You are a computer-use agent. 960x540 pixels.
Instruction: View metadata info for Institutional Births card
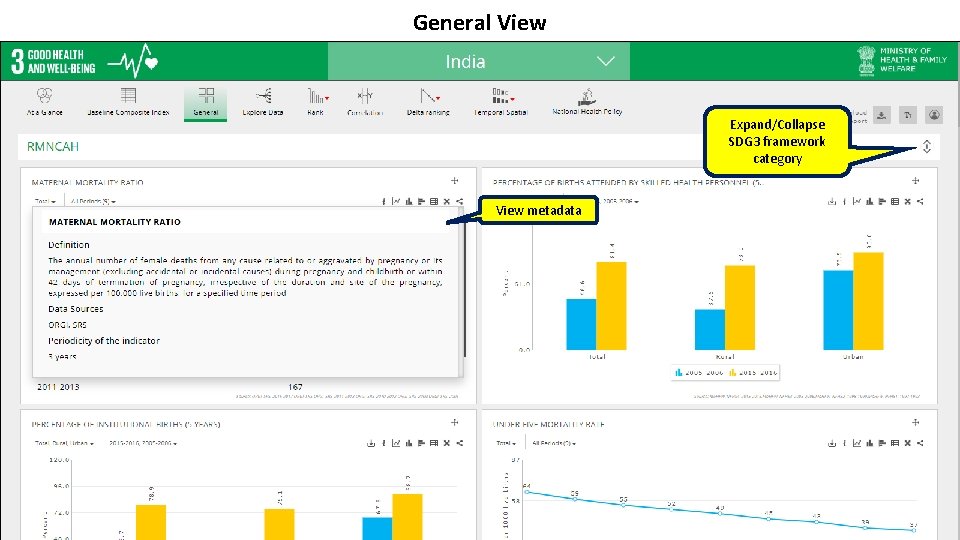coord(384,443)
